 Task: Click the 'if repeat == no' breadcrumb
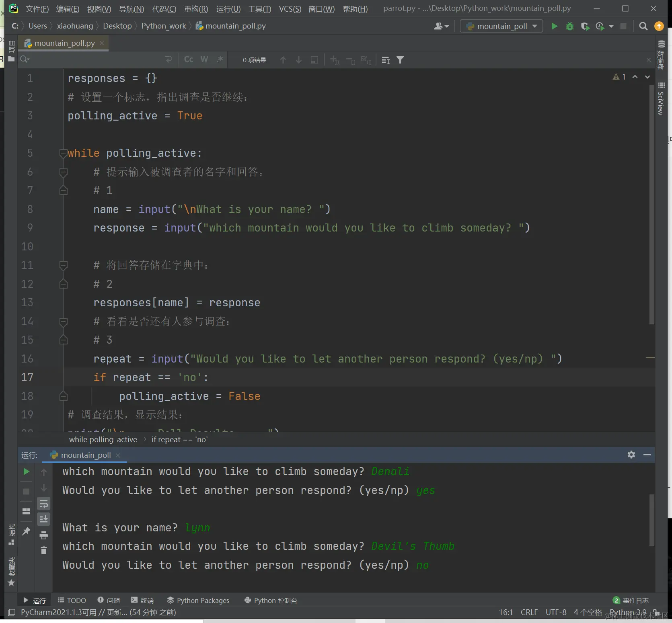[x=179, y=439]
